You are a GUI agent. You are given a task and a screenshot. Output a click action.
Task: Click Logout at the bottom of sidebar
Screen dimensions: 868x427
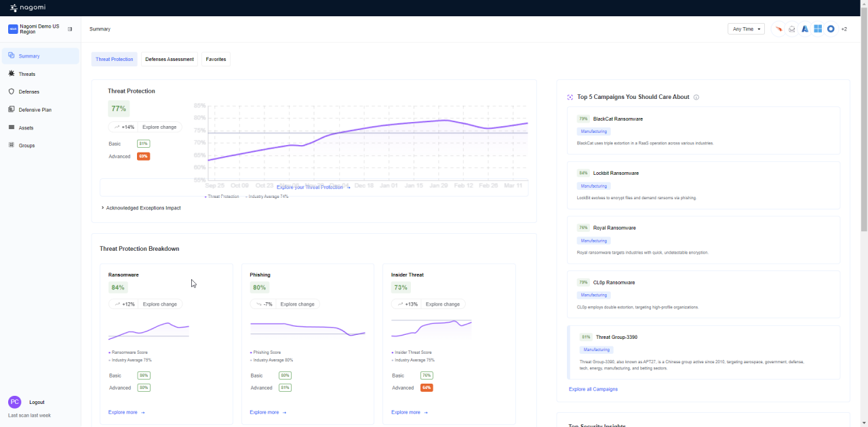pyautogui.click(x=37, y=403)
